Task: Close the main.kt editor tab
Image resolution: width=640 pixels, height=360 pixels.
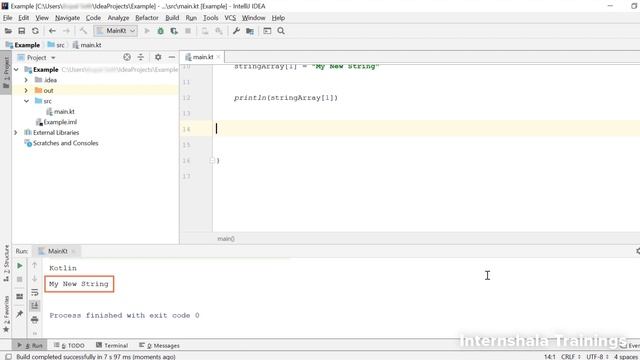Action: tap(218, 57)
